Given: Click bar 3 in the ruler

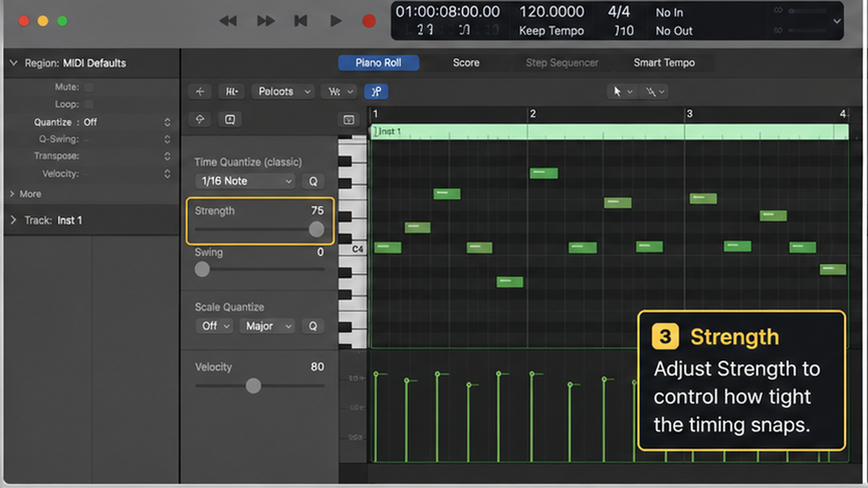Looking at the screenshot, I should pyautogui.click(x=690, y=114).
